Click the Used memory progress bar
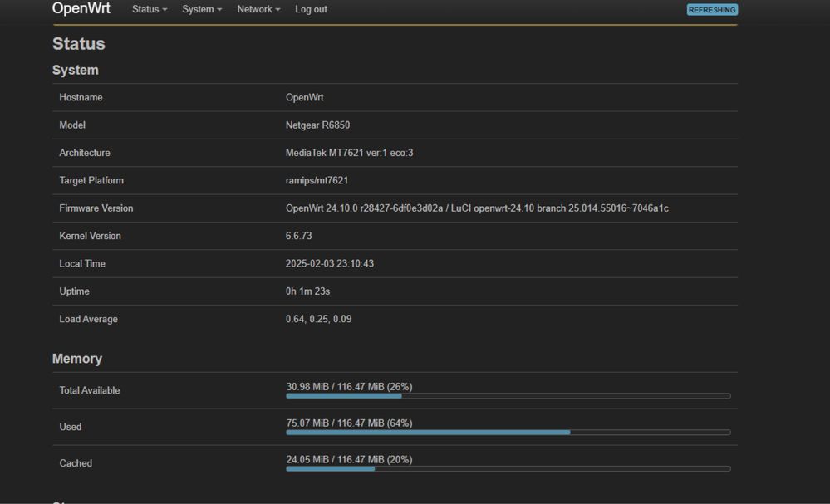 pos(508,432)
